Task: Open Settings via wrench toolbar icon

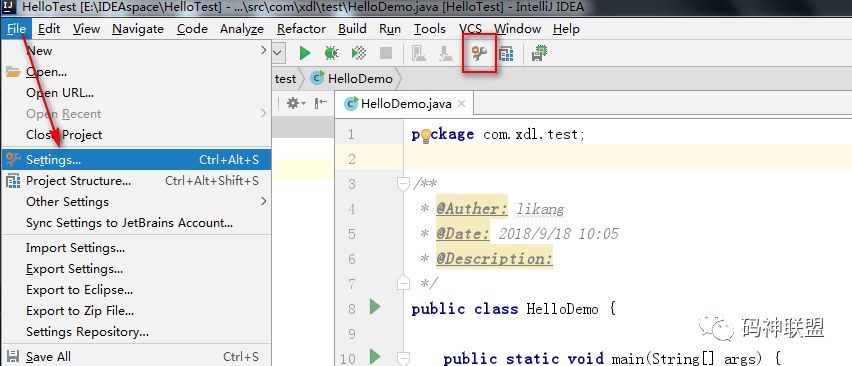Action: click(479, 53)
